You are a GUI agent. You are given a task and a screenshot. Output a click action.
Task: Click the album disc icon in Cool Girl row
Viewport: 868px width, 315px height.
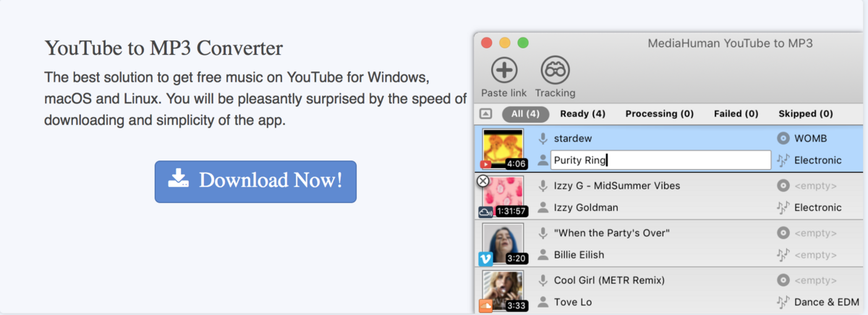pyautogui.click(x=782, y=280)
